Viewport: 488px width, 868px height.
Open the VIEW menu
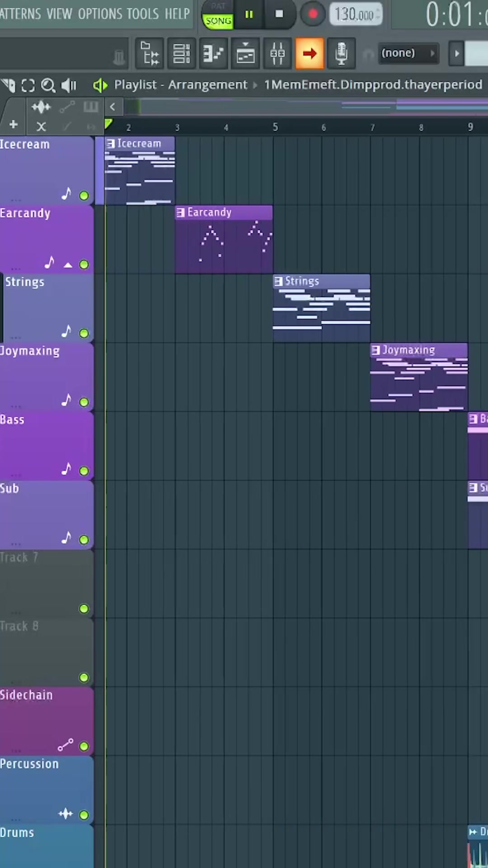[59, 14]
